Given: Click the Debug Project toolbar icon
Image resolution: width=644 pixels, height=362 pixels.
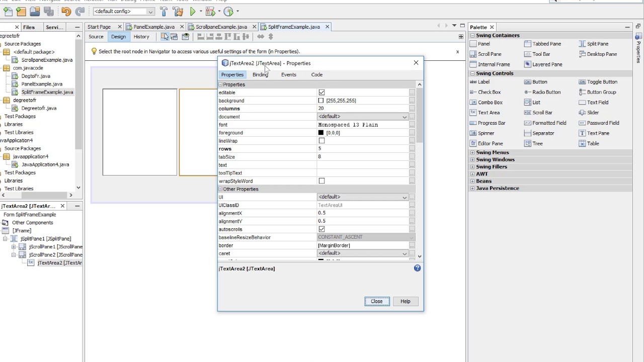Looking at the screenshot, I should point(210,11).
